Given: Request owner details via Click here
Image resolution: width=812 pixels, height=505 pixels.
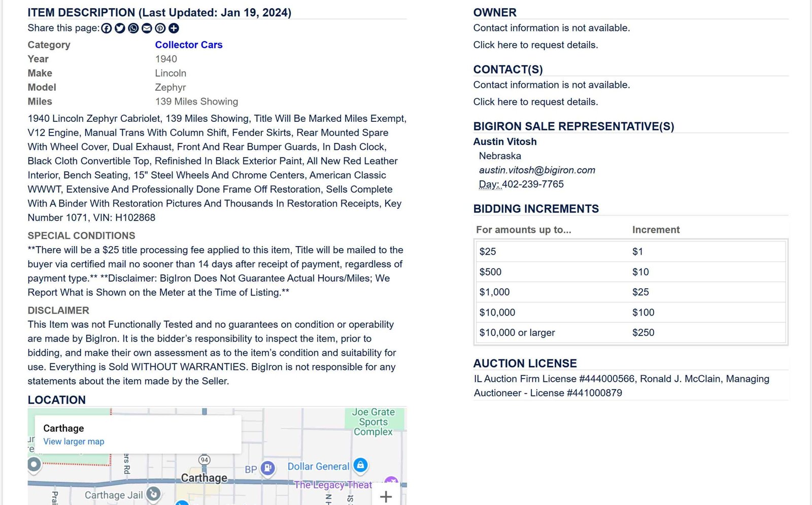Looking at the screenshot, I should [535, 45].
